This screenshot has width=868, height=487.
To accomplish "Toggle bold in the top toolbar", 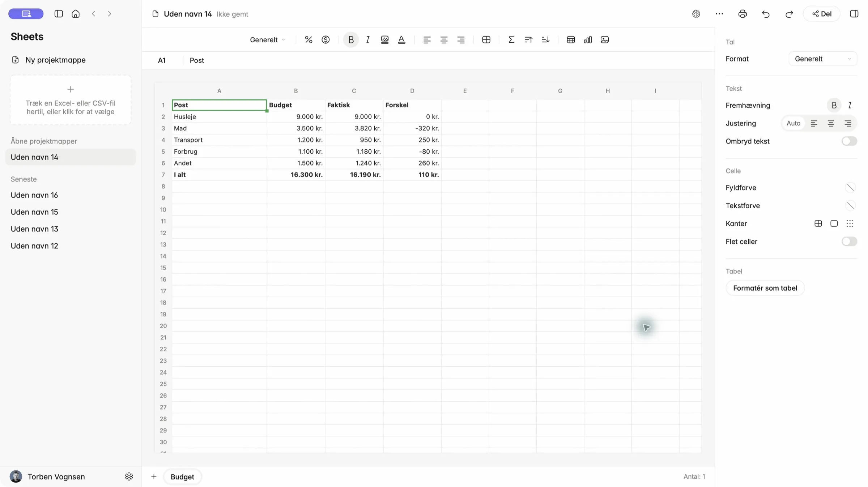I will [351, 40].
